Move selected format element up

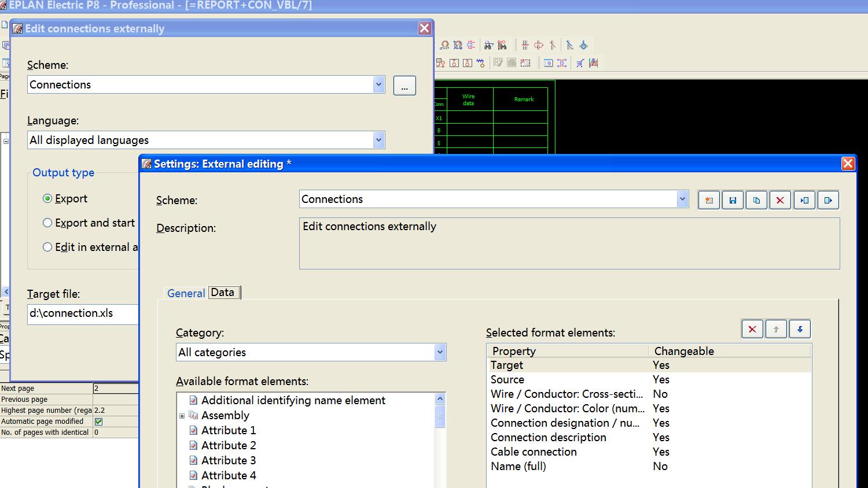coord(776,329)
